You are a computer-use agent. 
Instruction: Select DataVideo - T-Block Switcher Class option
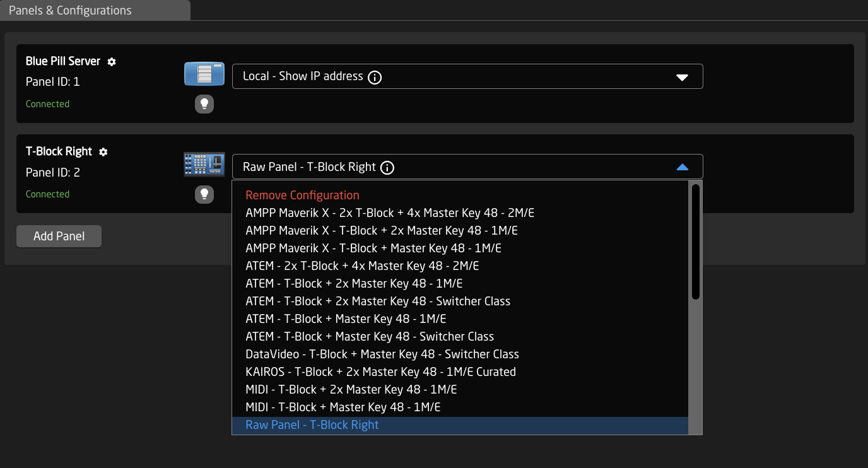tap(382, 354)
